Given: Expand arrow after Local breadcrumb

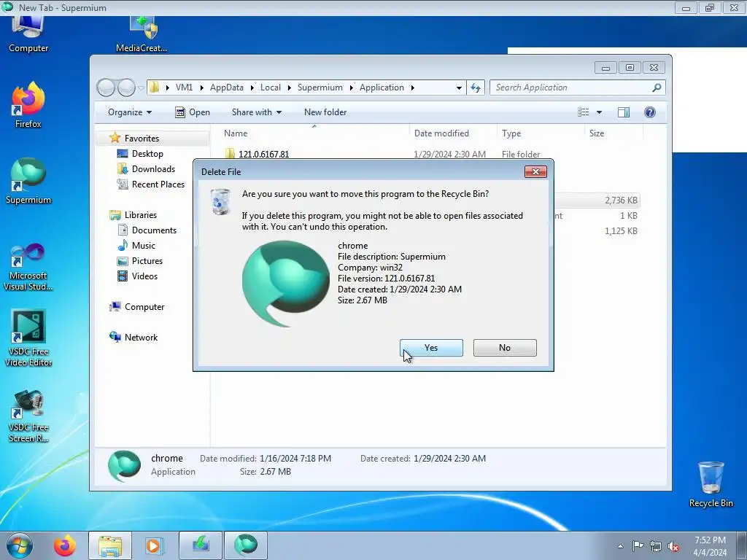Looking at the screenshot, I should pyautogui.click(x=289, y=87).
